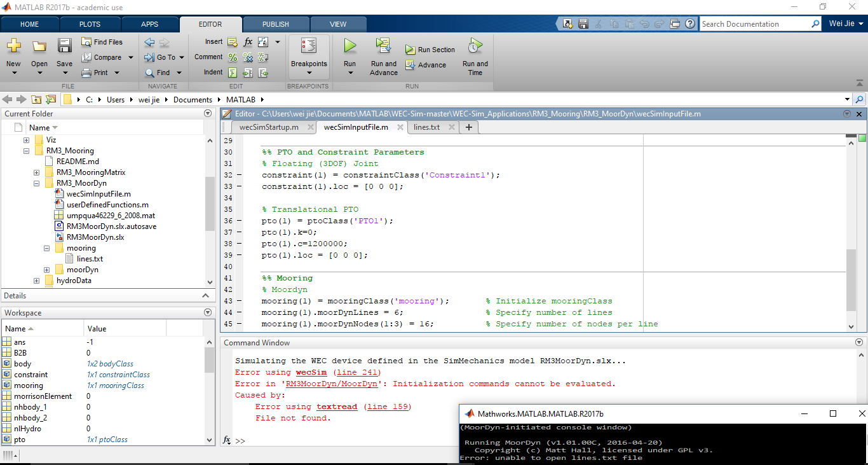Click Run and Time
This screenshot has width=868, height=465.
coord(475,57)
